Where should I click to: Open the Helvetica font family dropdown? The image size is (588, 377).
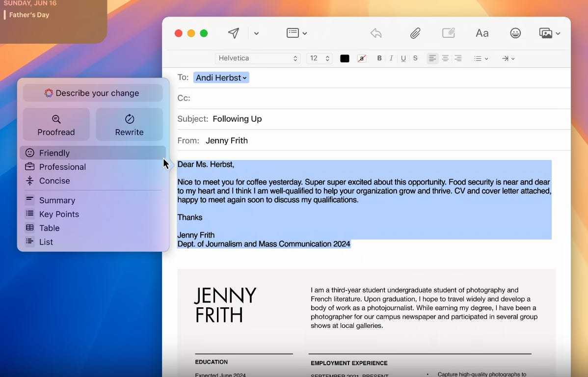[x=258, y=58]
